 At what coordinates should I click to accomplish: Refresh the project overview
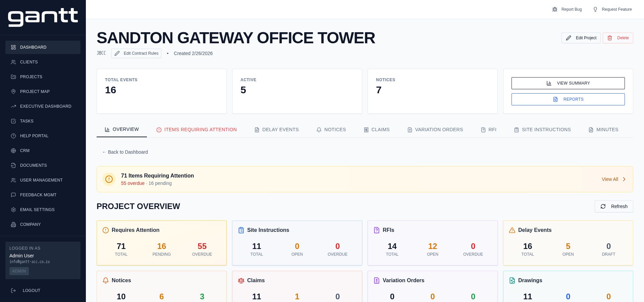tap(614, 206)
